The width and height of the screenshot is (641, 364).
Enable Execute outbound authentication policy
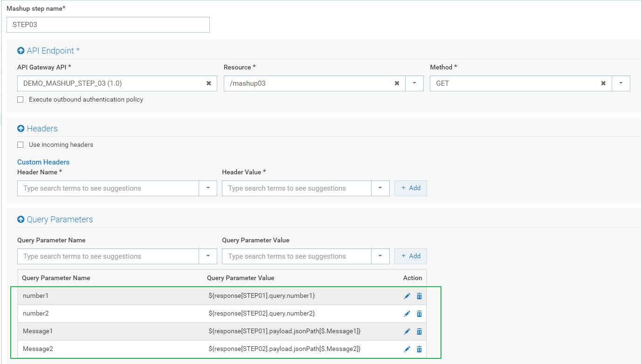coord(21,100)
